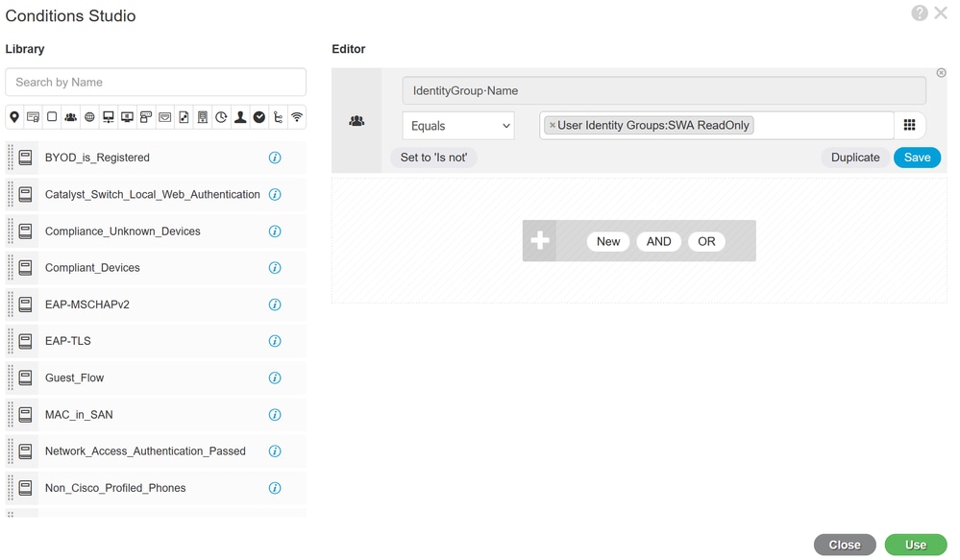This screenshot has width=960, height=560.
Task: Show info for Non_Cisco_Profiled_Phones
Action: 275,488
